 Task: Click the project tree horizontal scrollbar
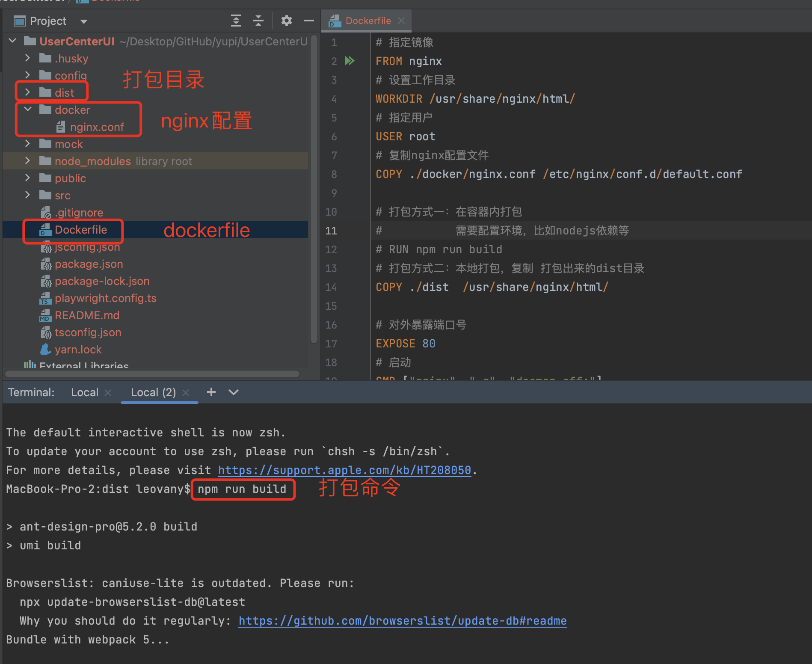click(x=152, y=374)
